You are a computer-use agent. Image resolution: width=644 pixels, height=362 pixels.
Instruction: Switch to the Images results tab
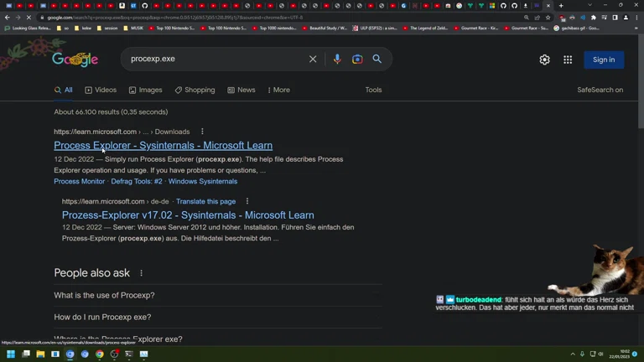click(x=145, y=90)
